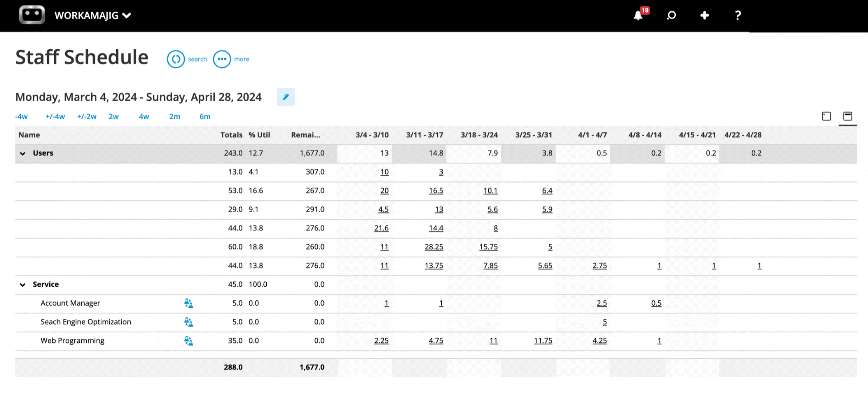Open the help question mark icon
Viewport: 868px width, 420px height.
pos(738,16)
